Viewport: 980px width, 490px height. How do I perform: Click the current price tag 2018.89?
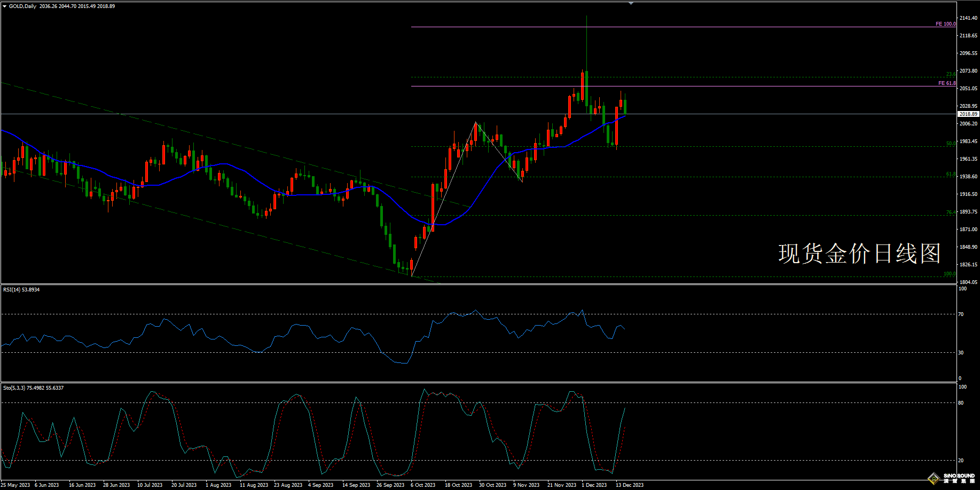pyautogui.click(x=968, y=114)
